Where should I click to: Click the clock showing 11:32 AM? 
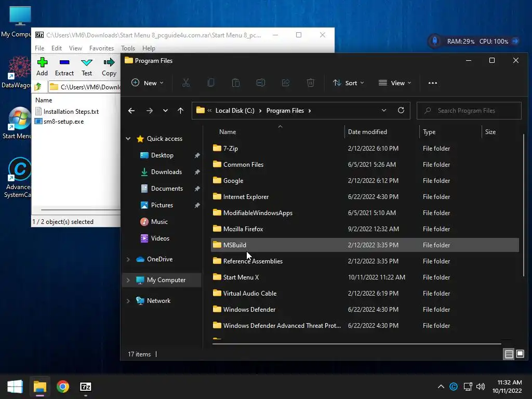point(509,382)
